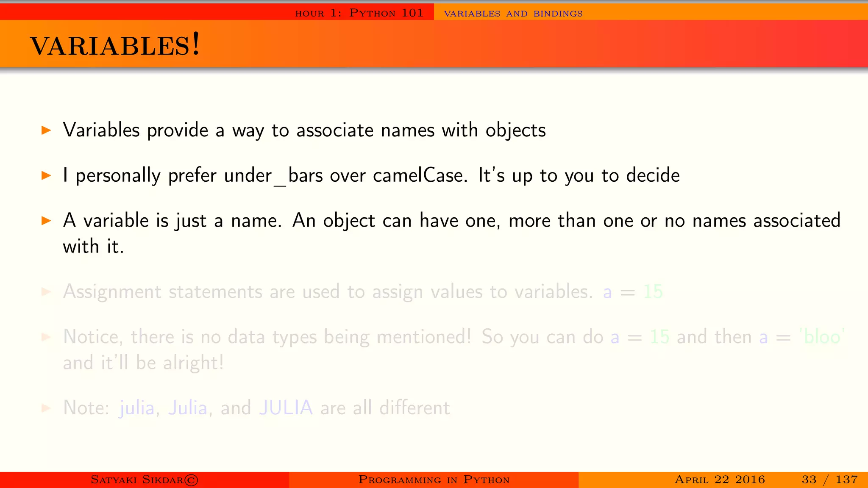Open the 'Variables and Bindings' subsection link

[x=513, y=14]
